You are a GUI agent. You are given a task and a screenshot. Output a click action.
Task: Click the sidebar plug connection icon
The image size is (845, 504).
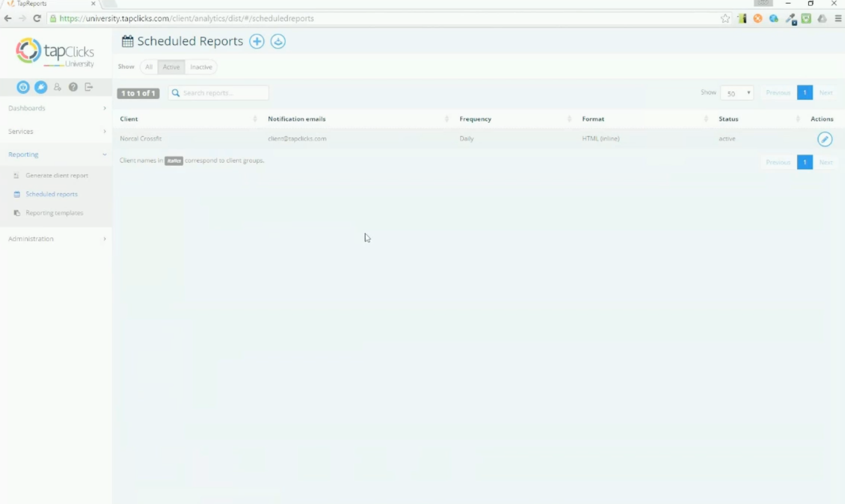41,87
